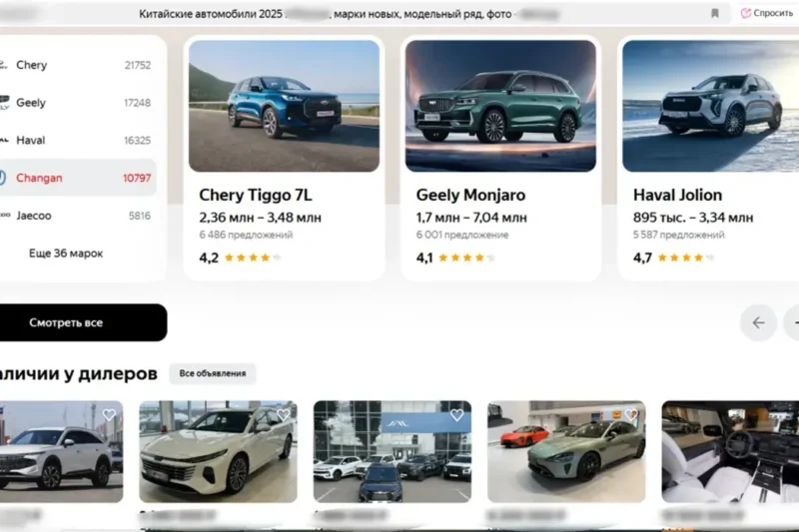Open the green sports sedan dealer photo

tap(565, 451)
